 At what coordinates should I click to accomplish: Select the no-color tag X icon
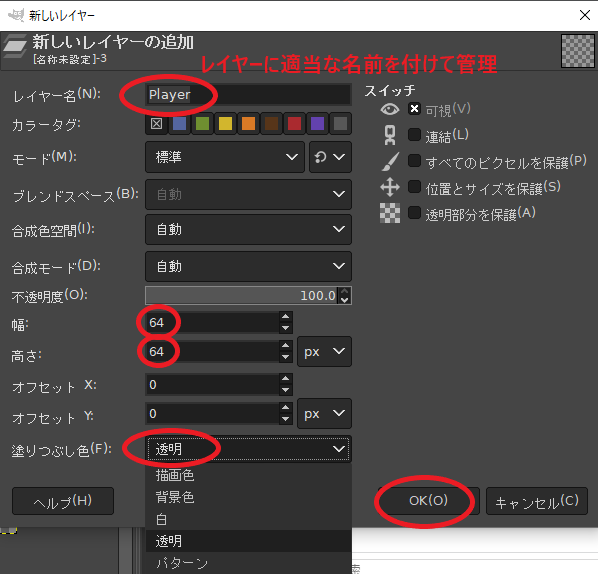156,124
